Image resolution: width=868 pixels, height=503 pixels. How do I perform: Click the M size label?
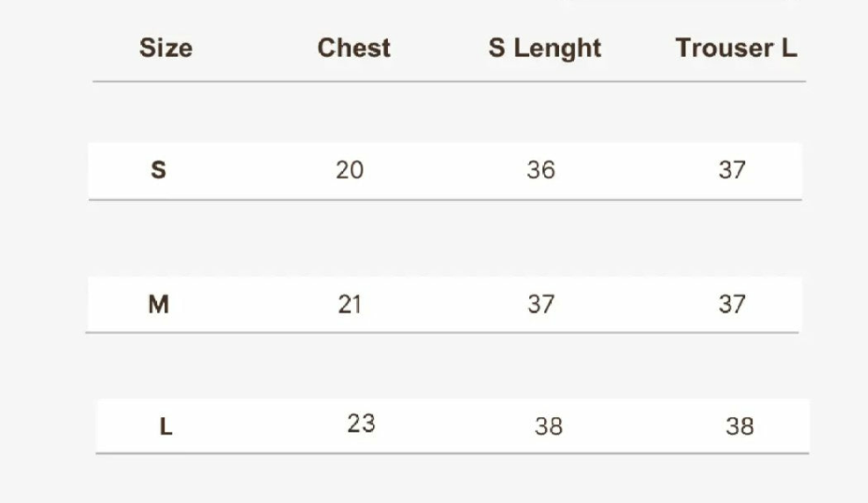click(158, 305)
